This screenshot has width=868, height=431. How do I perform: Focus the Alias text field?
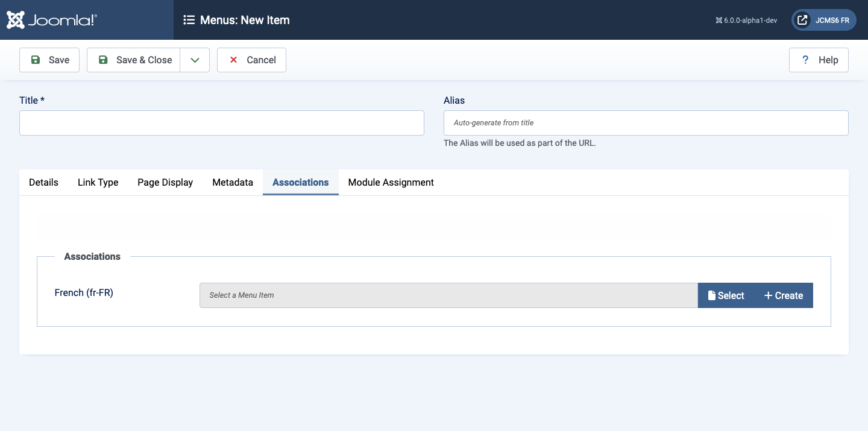tap(646, 123)
